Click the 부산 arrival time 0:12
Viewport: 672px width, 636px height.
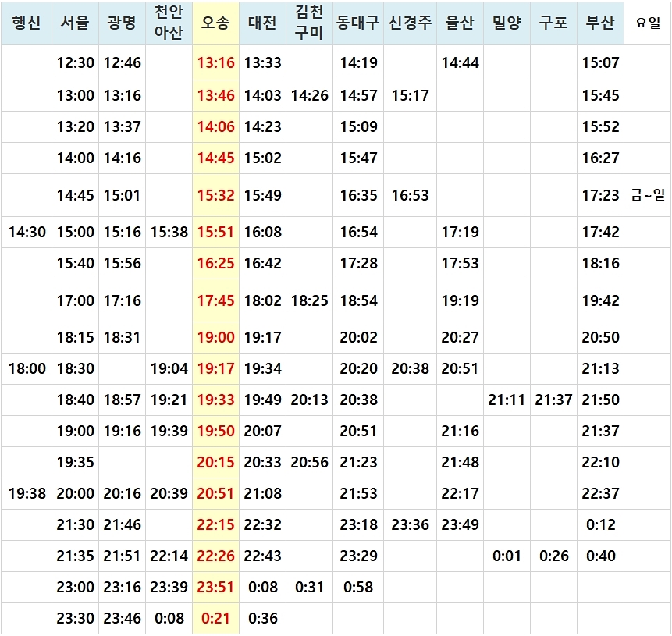(600, 524)
